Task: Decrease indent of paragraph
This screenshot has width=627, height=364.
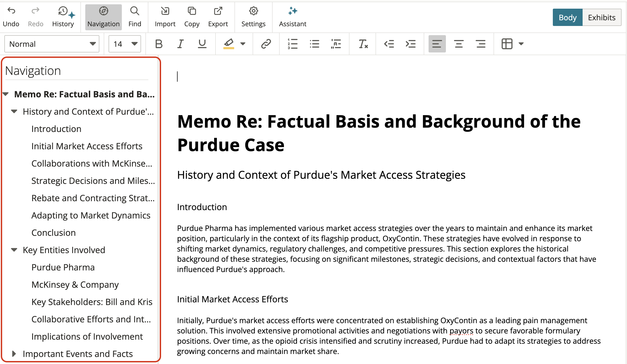Action: (x=389, y=44)
